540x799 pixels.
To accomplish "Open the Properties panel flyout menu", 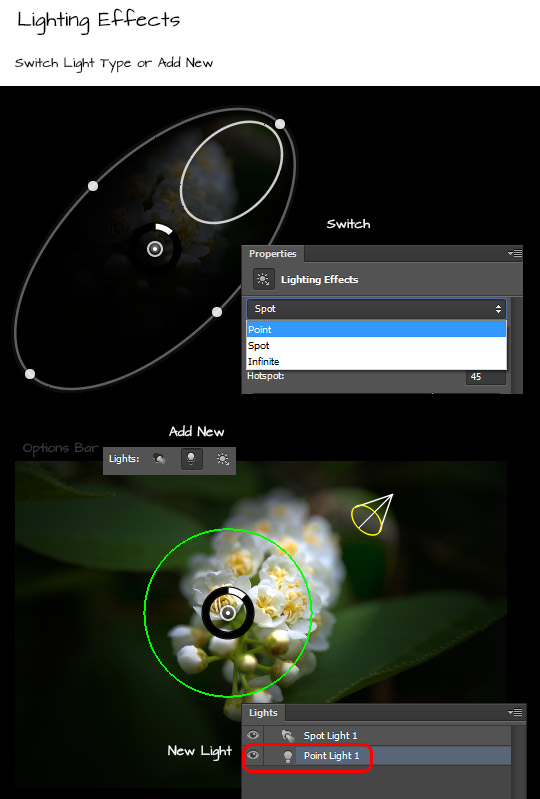I will click(x=515, y=253).
